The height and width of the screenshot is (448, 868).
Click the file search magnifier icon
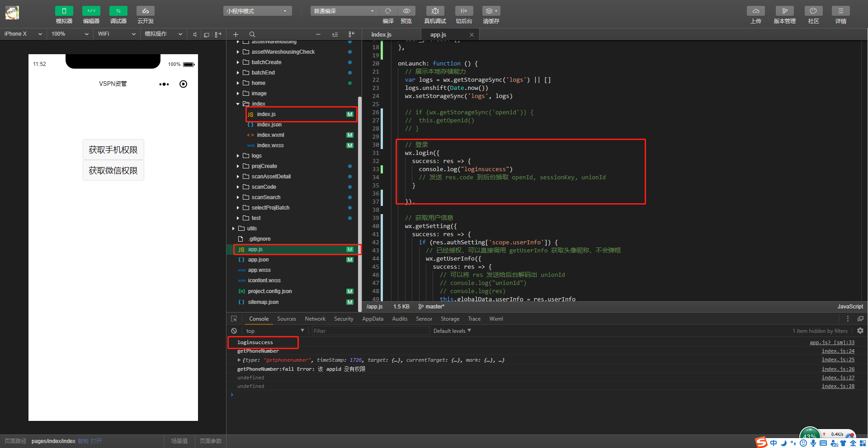(x=252, y=34)
